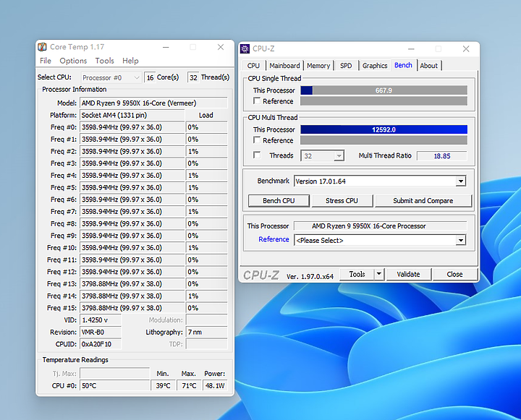Click the Freq #0 frequency value
Image resolution: width=521 pixels, height=420 pixels.
coord(132,127)
